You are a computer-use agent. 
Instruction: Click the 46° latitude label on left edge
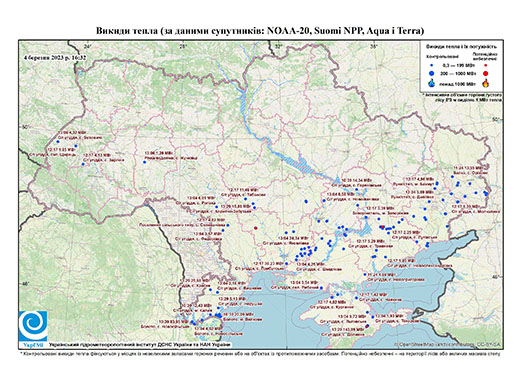click(x=25, y=284)
